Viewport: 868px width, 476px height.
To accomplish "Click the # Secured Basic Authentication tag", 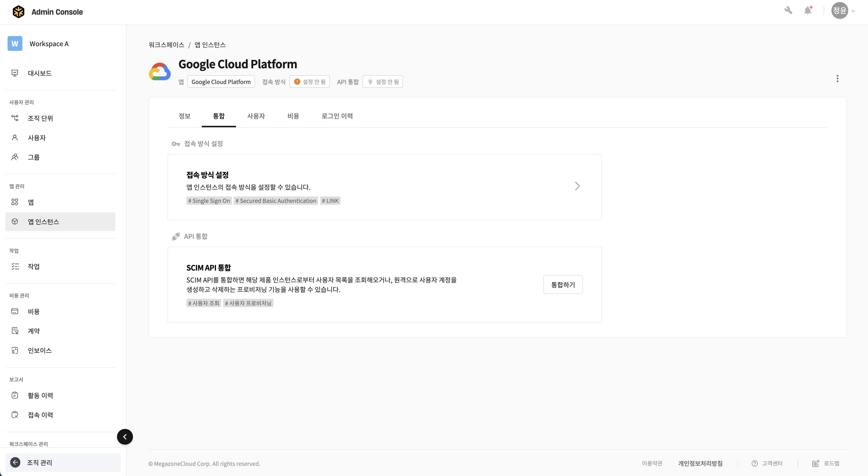I will point(276,201).
